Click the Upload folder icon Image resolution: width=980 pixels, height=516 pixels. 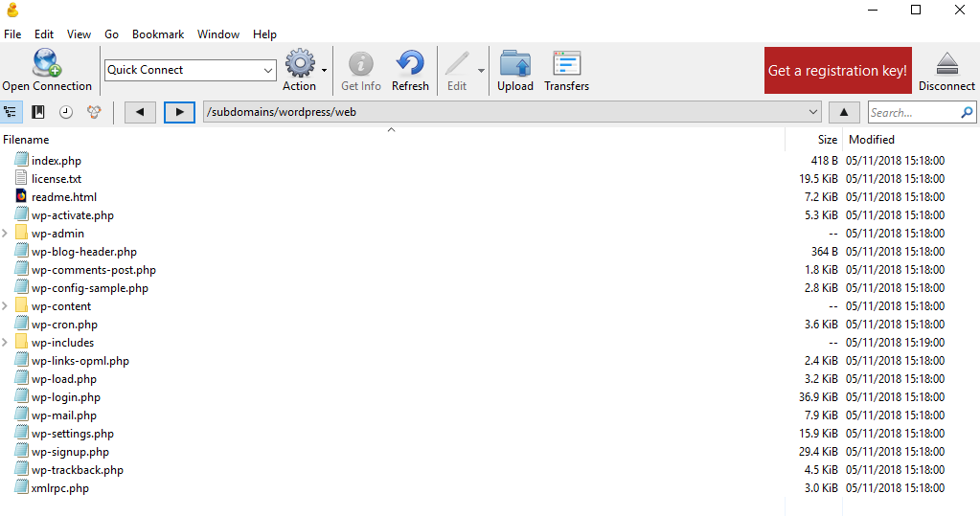tap(515, 63)
